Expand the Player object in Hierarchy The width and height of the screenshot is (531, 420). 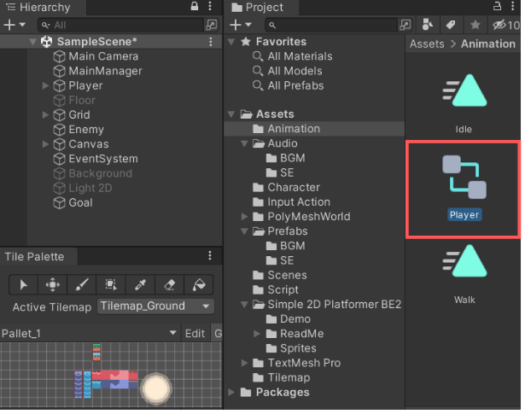tap(45, 85)
